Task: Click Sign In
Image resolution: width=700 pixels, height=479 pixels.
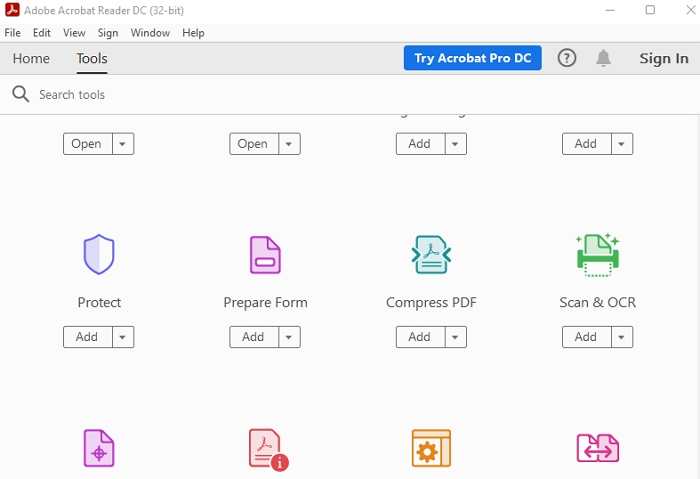Action: click(x=664, y=58)
